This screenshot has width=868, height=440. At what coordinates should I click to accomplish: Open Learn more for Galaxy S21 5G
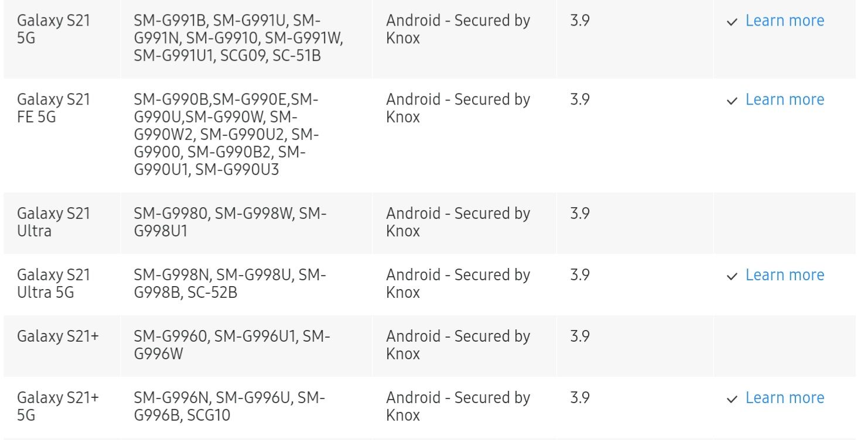(784, 21)
